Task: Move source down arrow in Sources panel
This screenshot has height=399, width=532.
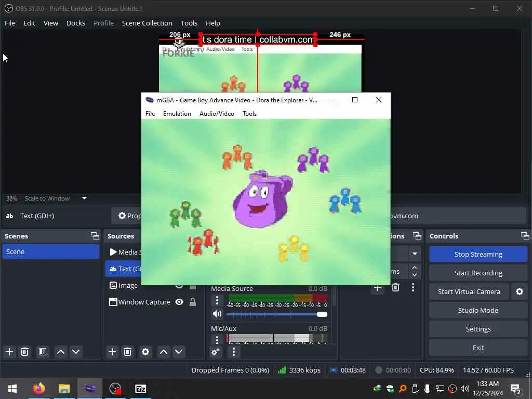Action: tap(179, 352)
